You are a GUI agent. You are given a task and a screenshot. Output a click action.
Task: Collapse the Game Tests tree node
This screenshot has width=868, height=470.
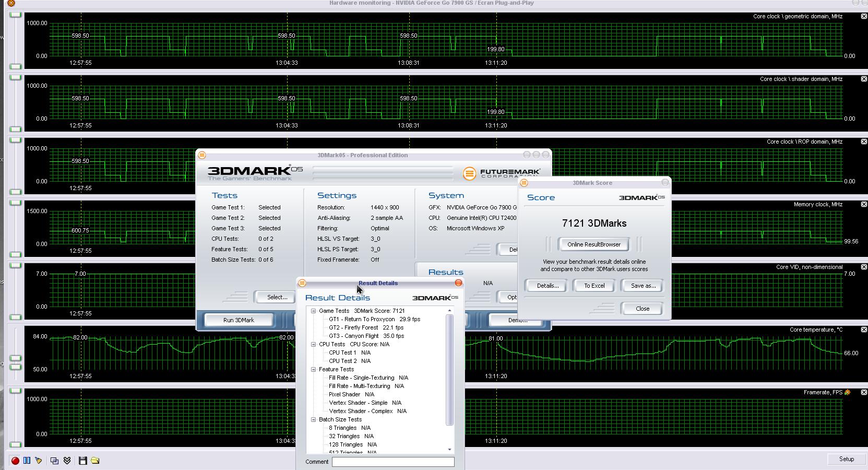click(x=313, y=311)
